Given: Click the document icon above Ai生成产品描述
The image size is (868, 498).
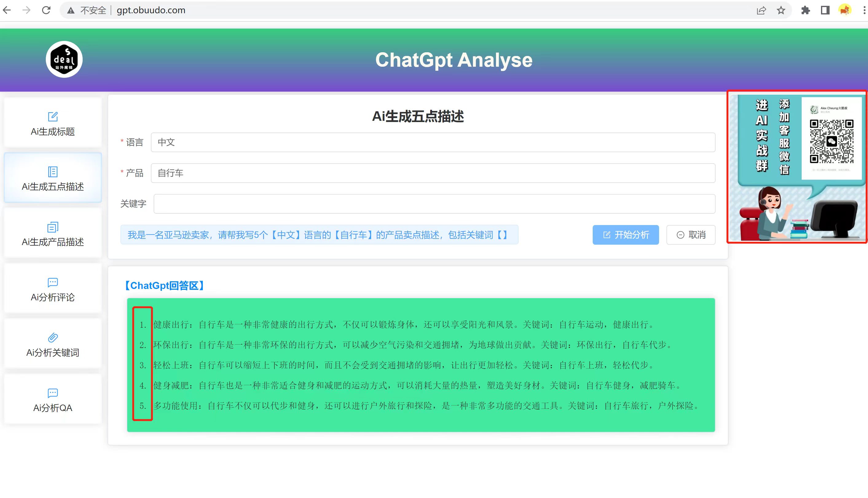Looking at the screenshot, I should [x=53, y=227].
